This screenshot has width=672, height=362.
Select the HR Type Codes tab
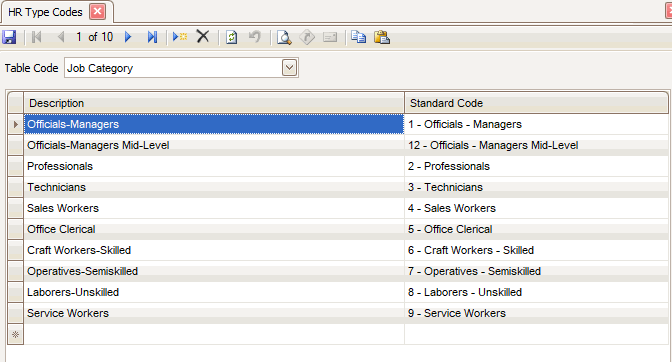[45, 12]
